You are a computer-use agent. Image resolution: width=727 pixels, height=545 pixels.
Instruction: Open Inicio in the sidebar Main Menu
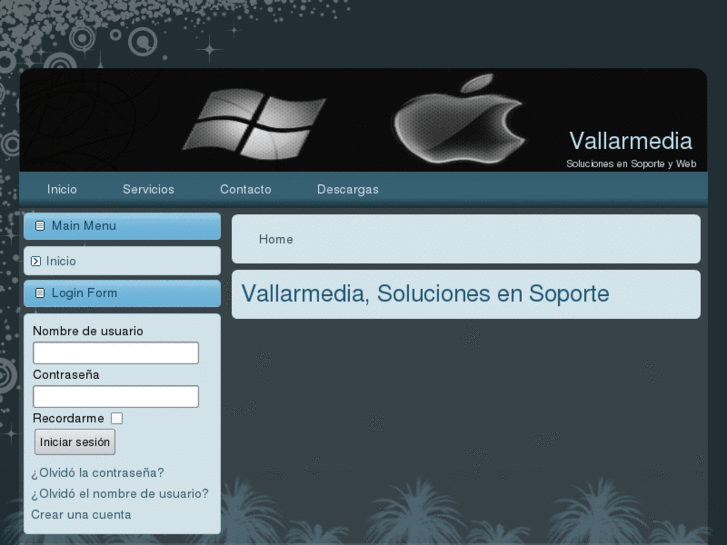[61, 261]
